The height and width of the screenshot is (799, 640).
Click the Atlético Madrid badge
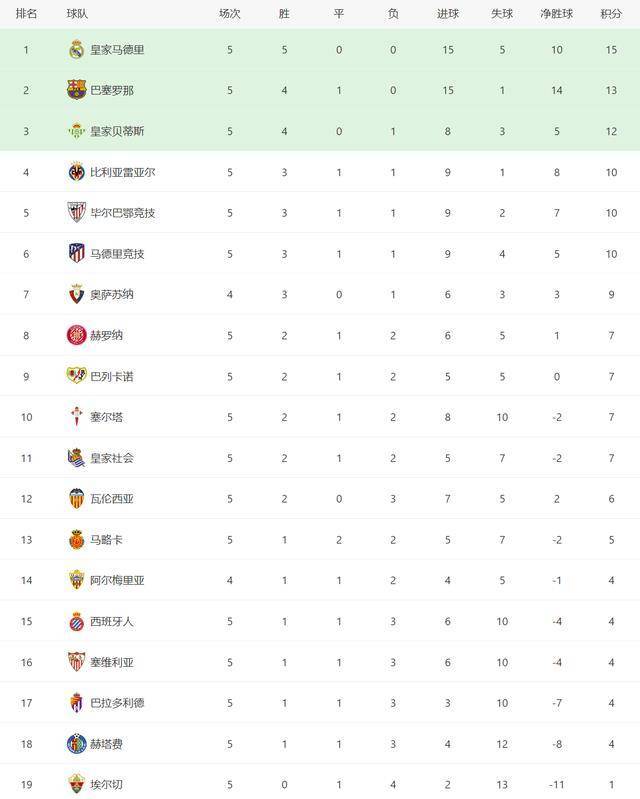pos(76,253)
